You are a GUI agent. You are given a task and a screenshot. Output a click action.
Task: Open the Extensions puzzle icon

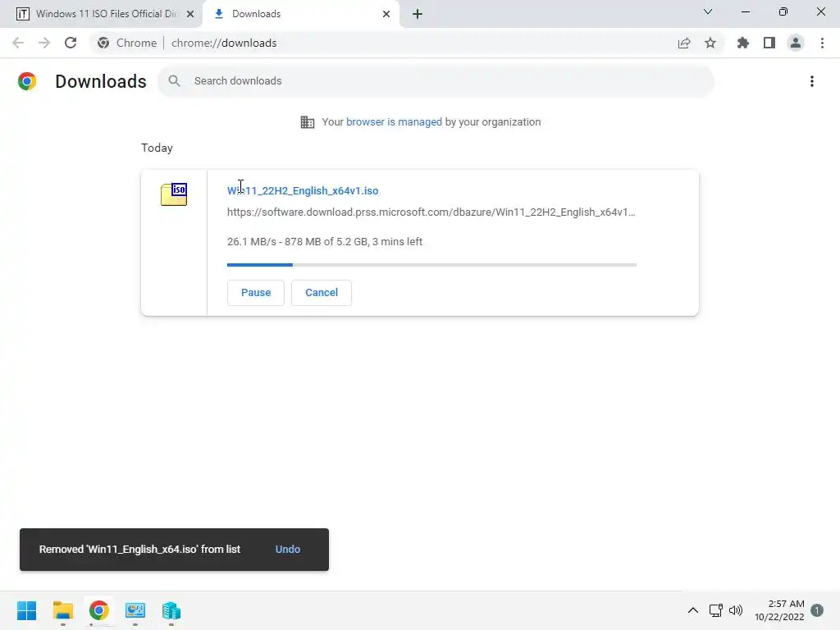(x=742, y=43)
